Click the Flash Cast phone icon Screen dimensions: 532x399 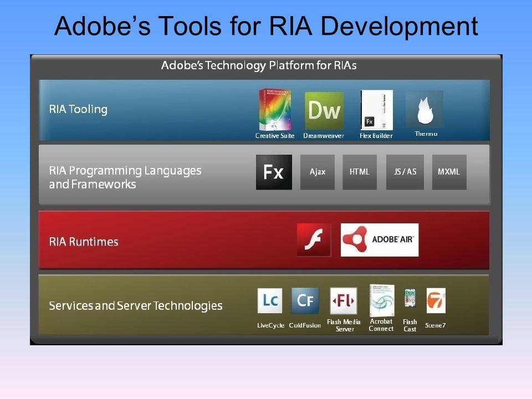click(410, 298)
